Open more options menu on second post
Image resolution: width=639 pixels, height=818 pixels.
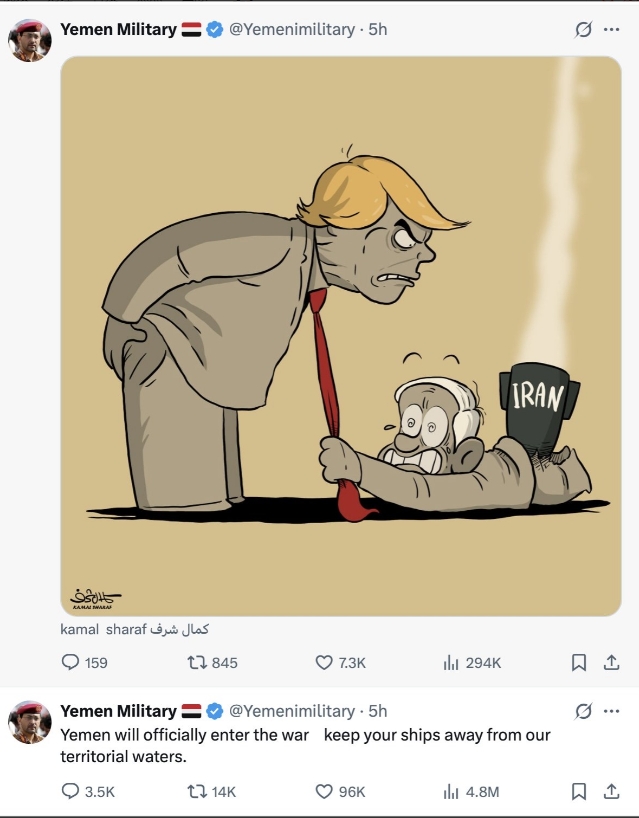611,711
